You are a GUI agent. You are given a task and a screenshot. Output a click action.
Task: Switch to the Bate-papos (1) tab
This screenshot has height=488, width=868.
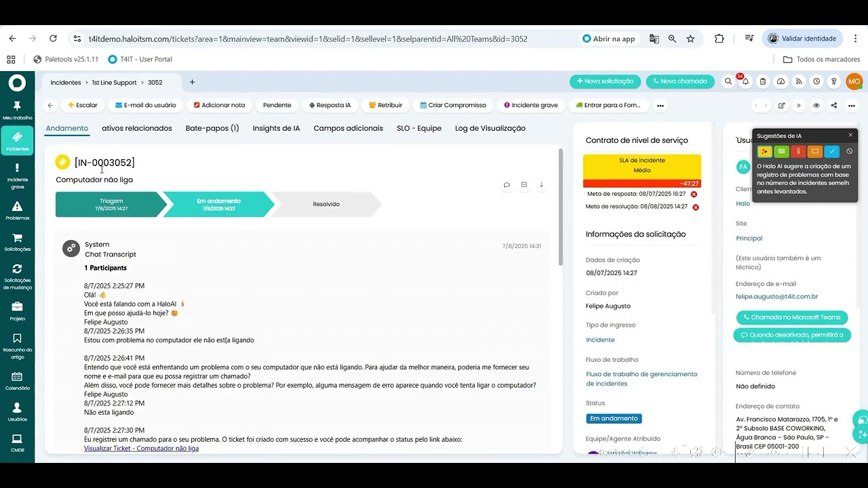click(212, 128)
